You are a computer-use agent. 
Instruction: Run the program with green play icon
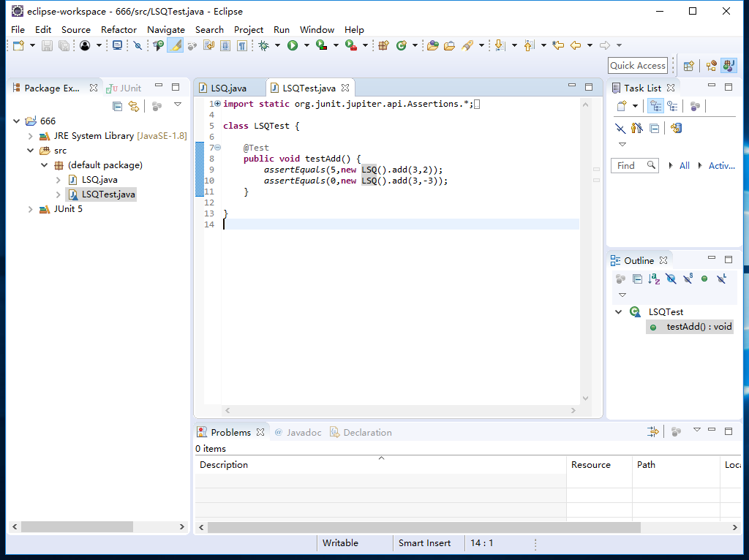[293, 45]
